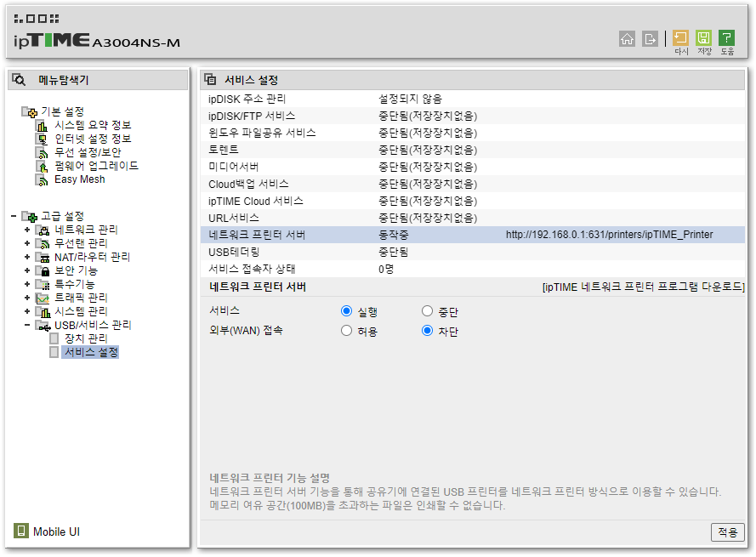756x557 pixels.
Task: Click the 시스템 관리 icon
Action: (x=43, y=311)
